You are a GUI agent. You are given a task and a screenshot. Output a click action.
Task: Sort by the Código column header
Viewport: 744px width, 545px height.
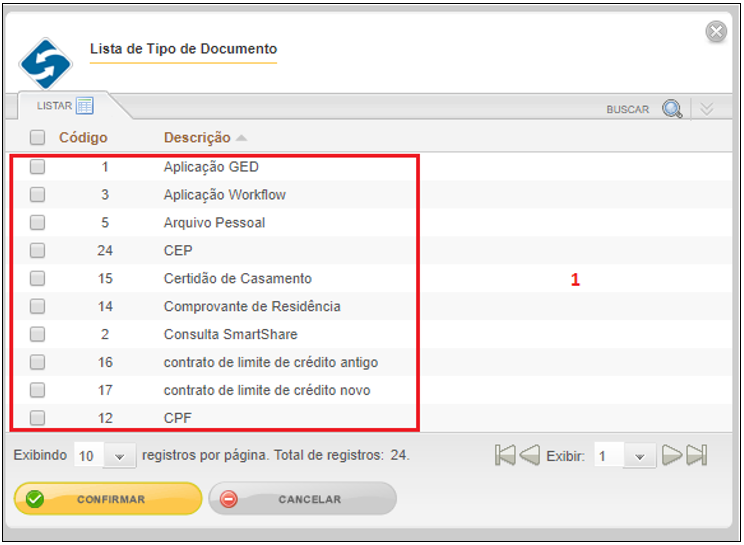pyautogui.click(x=83, y=138)
